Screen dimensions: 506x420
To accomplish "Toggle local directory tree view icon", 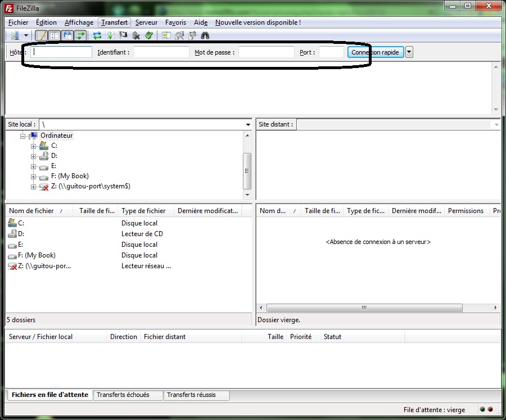I will [x=55, y=35].
